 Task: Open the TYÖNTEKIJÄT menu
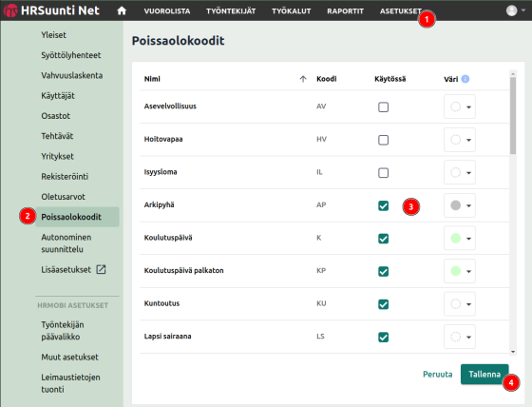pos(231,11)
